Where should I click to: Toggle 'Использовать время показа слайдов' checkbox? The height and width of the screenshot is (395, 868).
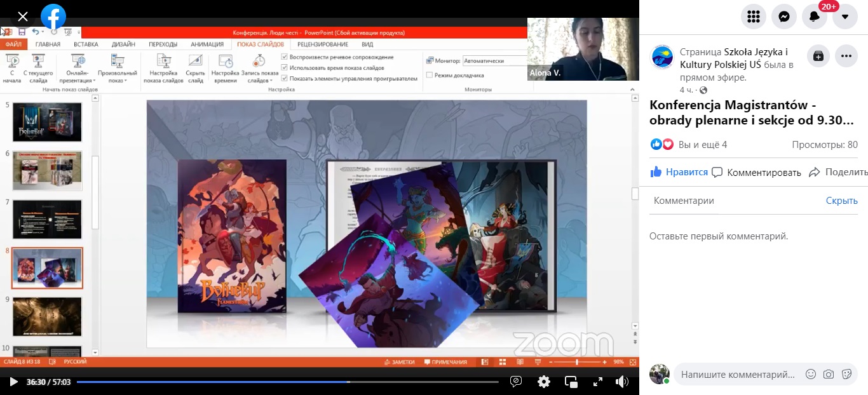pyautogui.click(x=285, y=68)
